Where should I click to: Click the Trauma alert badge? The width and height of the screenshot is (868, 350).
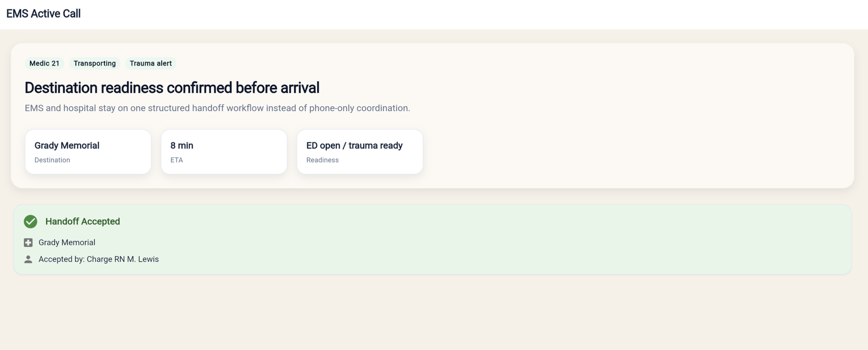tap(151, 63)
